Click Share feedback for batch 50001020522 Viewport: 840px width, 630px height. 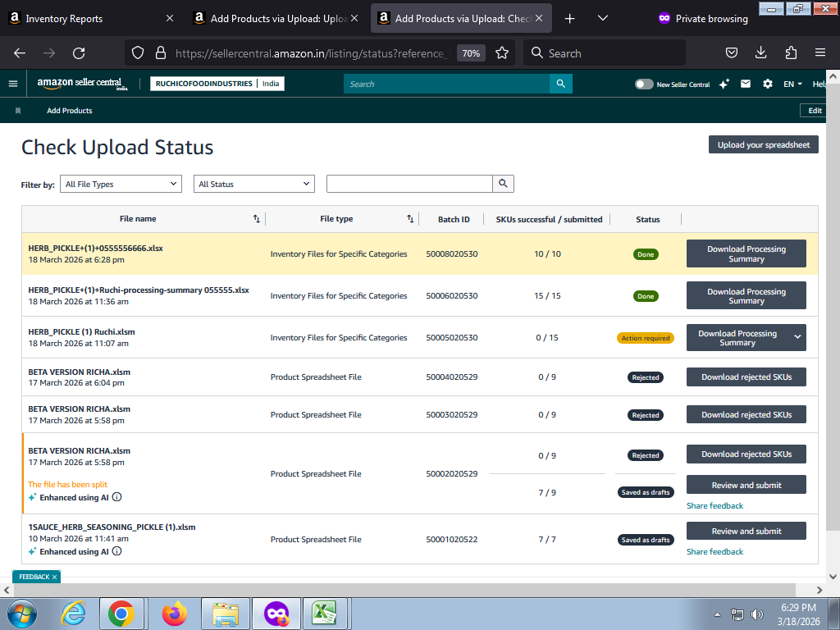click(714, 551)
